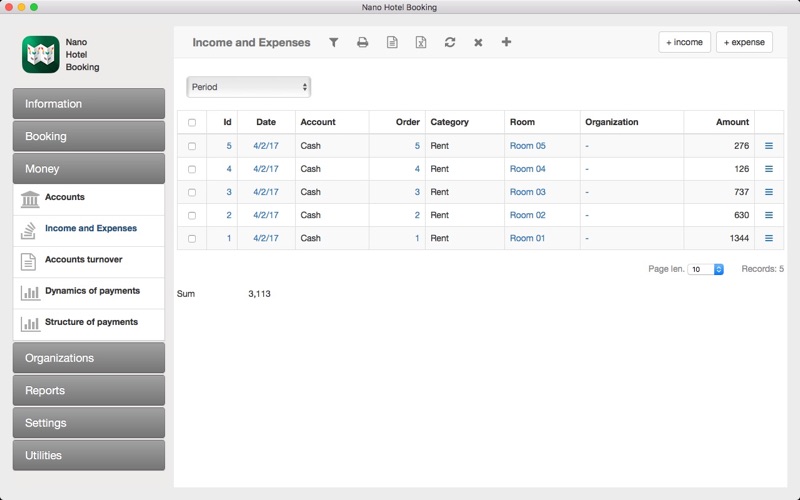Export to Excel file icon

pyautogui.click(x=421, y=42)
